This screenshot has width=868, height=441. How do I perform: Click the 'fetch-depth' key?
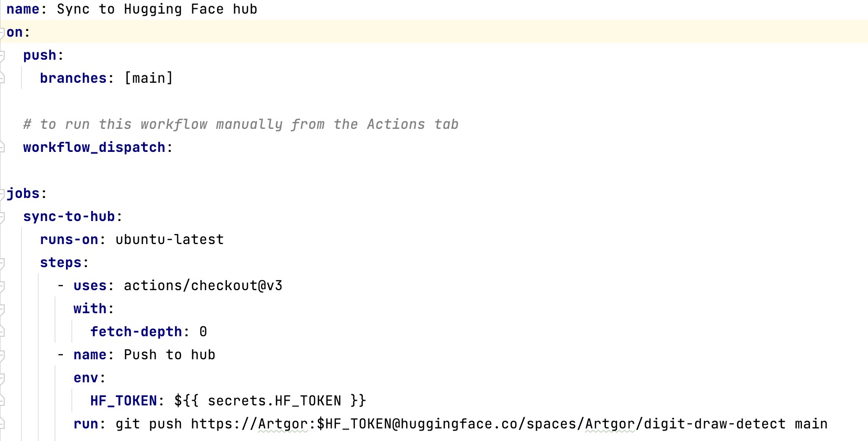coord(136,332)
